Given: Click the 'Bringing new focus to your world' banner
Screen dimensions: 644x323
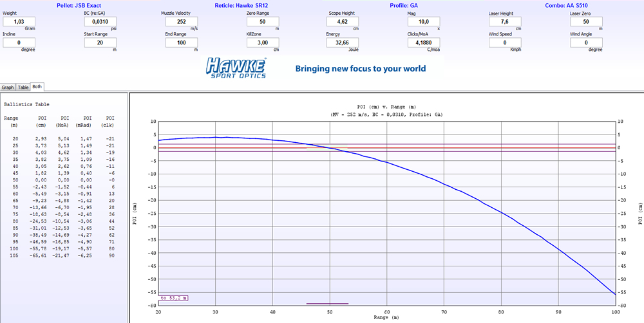Looking at the screenshot, I should tap(361, 69).
